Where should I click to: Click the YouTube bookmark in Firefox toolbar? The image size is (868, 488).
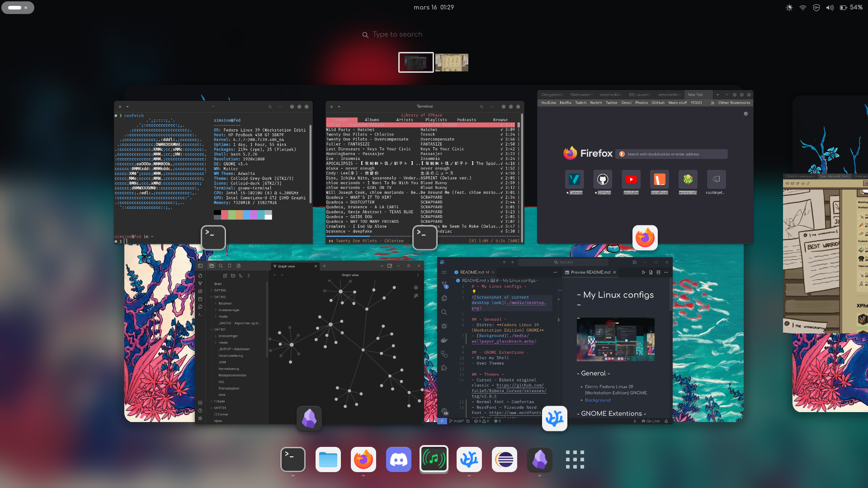coord(548,103)
